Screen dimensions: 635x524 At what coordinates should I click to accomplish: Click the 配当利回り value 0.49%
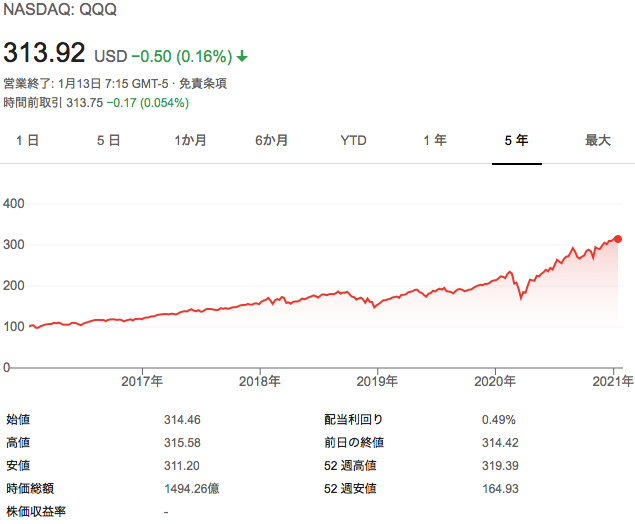coord(499,420)
